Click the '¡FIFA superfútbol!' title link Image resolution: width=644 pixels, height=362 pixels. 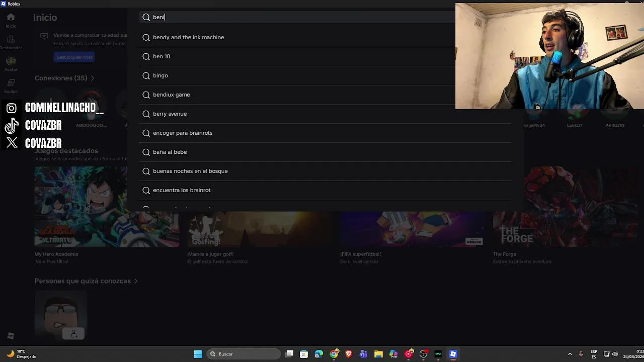pos(360,254)
